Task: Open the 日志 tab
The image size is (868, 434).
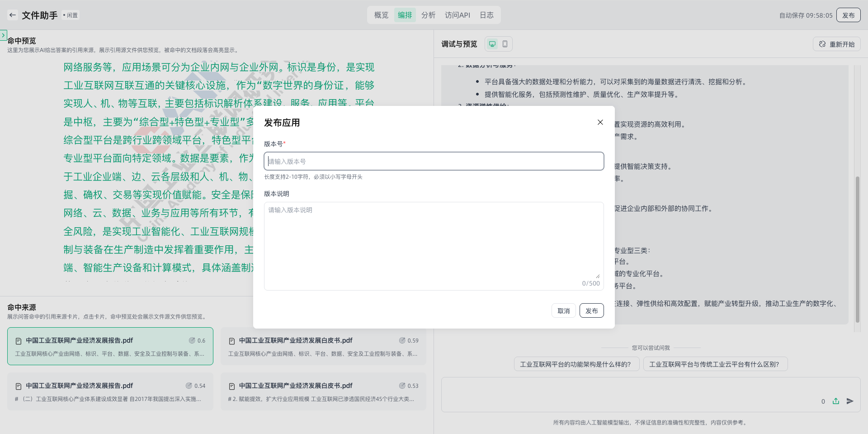Action: [486, 15]
